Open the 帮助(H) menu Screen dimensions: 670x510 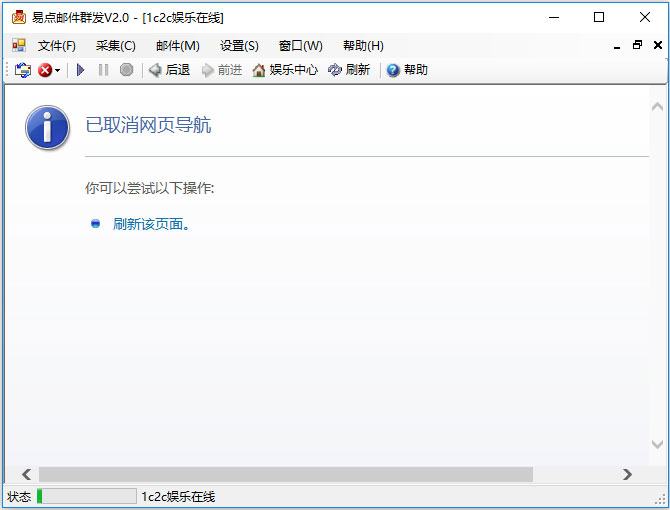click(x=363, y=46)
